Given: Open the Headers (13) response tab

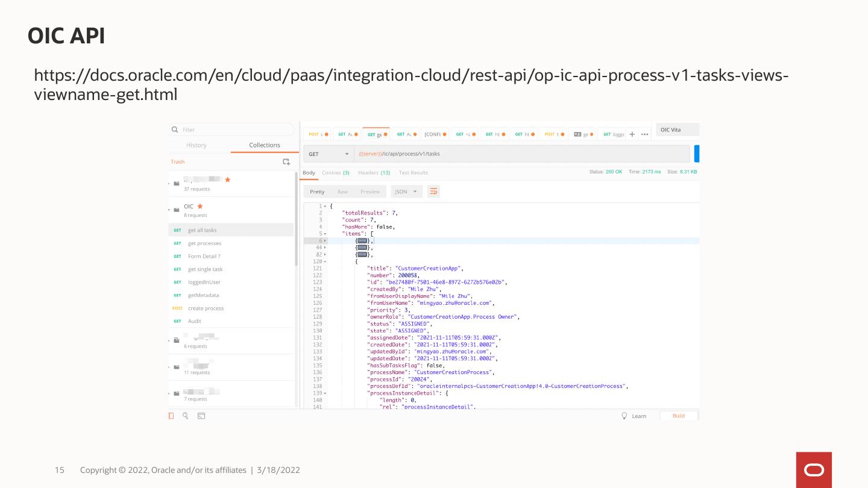Looking at the screenshot, I should 374,173.
